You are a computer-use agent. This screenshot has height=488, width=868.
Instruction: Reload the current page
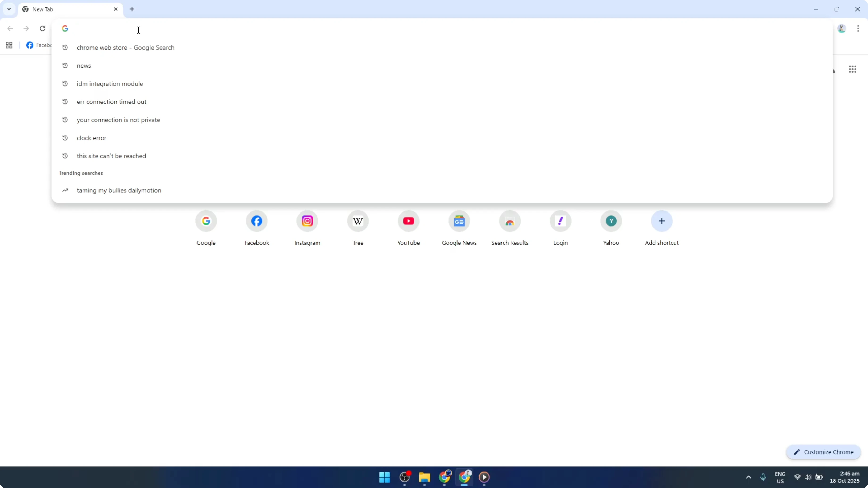(42, 29)
